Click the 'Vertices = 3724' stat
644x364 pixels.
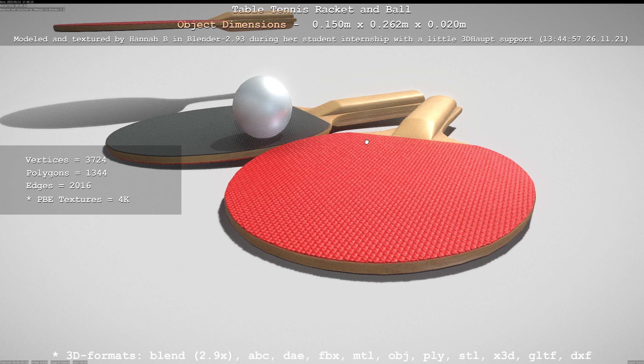[x=66, y=160]
